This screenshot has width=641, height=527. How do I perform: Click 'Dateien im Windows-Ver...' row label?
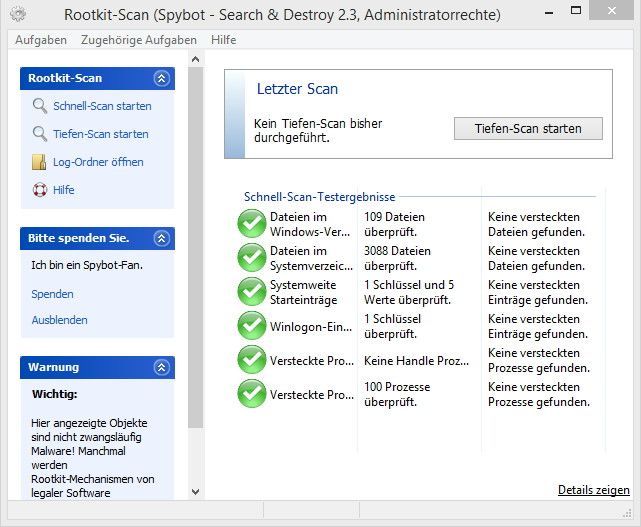coord(310,224)
